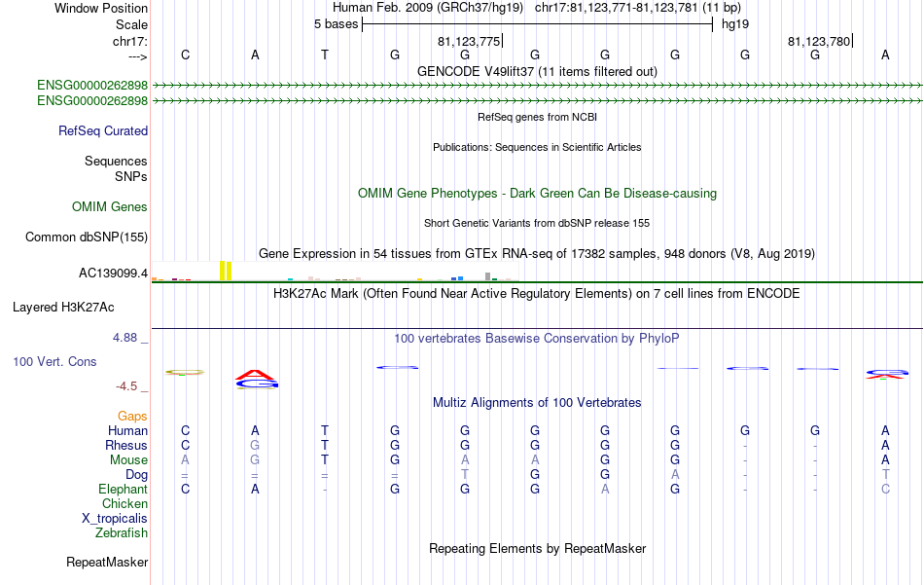Open the H3K27Ac Mark track title

[x=537, y=294]
